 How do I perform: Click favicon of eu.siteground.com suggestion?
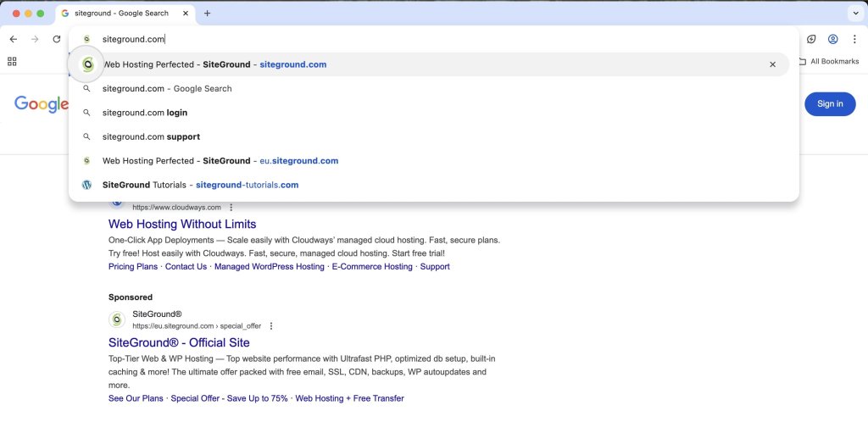click(x=86, y=161)
